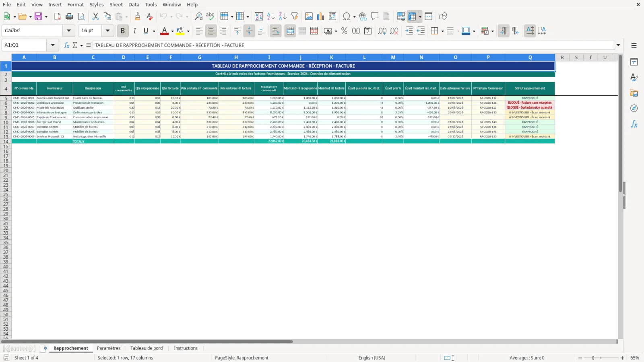The image size is (644, 362).
Task: Click the zoom slider handle
Action: tap(593, 358)
